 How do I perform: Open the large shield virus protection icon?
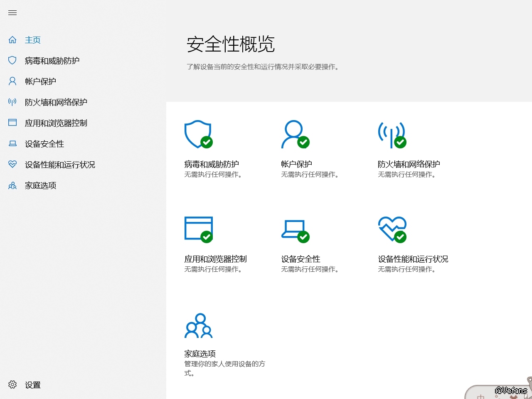point(199,134)
